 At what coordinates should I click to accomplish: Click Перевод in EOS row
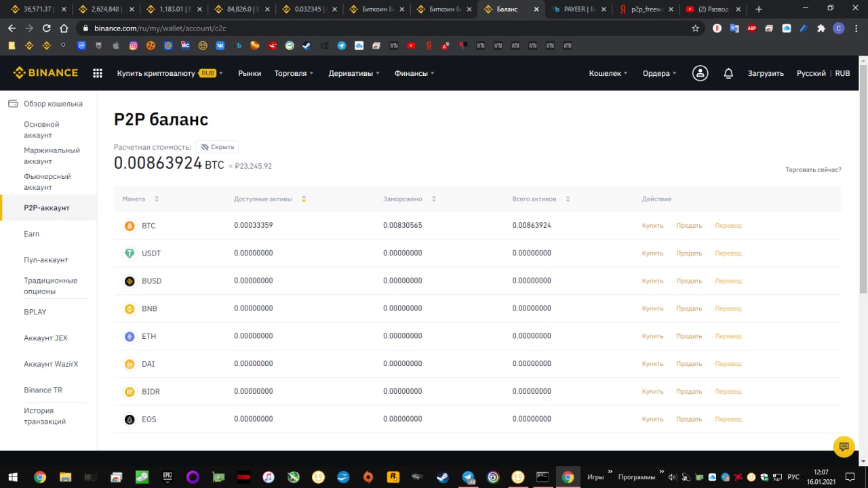coord(728,420)
